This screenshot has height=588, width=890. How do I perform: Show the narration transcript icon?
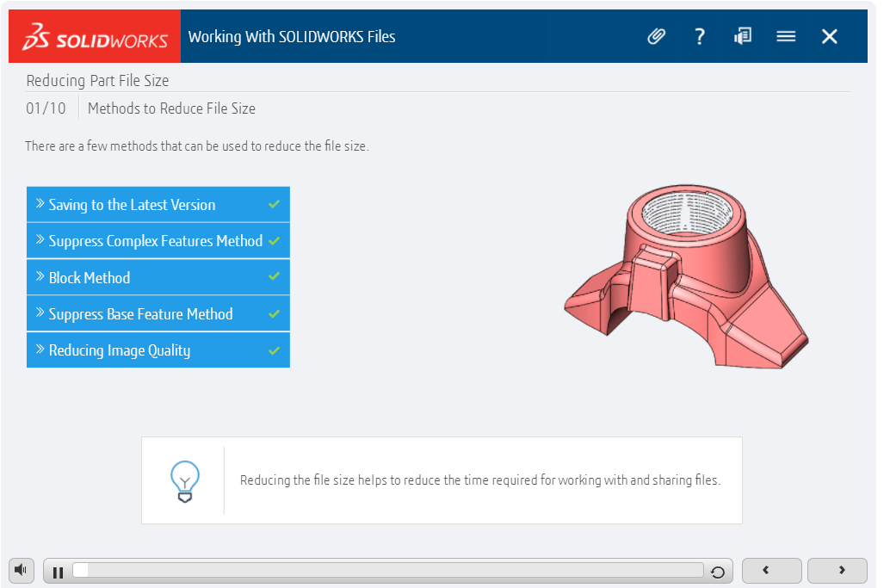point(743,37)
